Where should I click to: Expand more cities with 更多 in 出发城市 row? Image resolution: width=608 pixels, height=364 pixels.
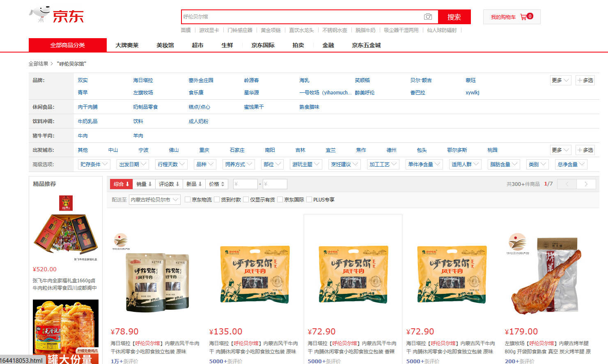pos(560,150)
